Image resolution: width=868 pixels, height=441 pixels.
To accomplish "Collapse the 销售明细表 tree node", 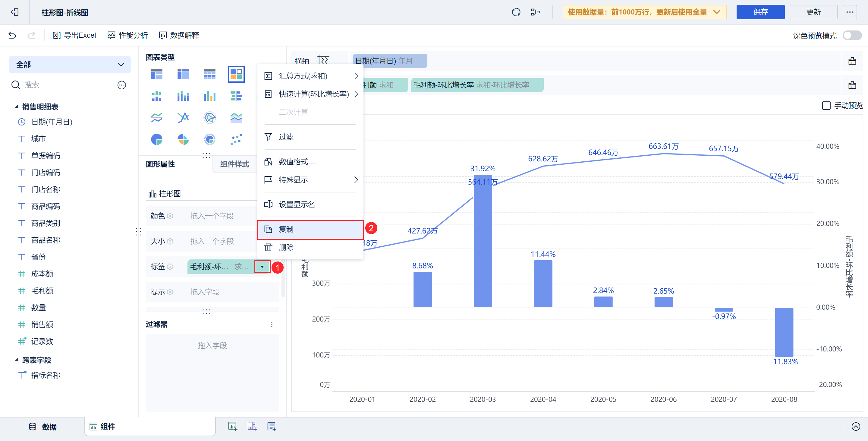I will 17,106.
